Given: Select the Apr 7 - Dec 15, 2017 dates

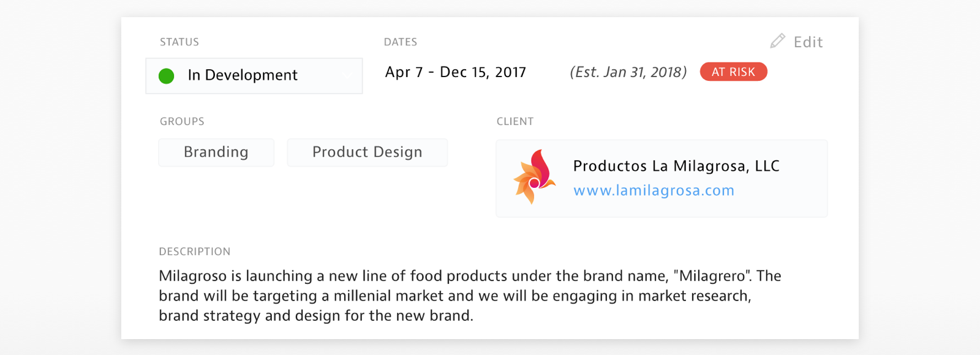Looking at the screenshot, I should click(x=456, y=72).
